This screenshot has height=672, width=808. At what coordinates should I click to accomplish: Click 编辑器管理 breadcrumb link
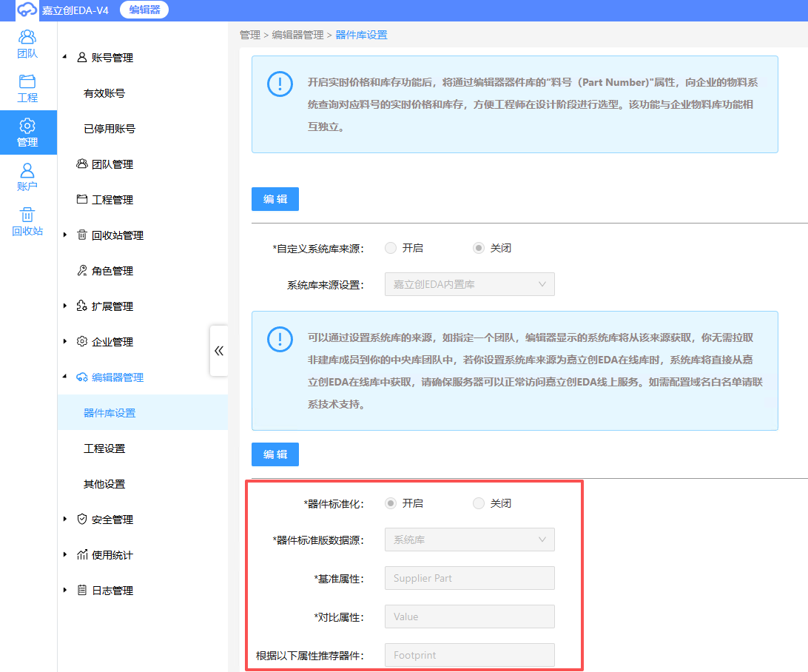[298, 35]
